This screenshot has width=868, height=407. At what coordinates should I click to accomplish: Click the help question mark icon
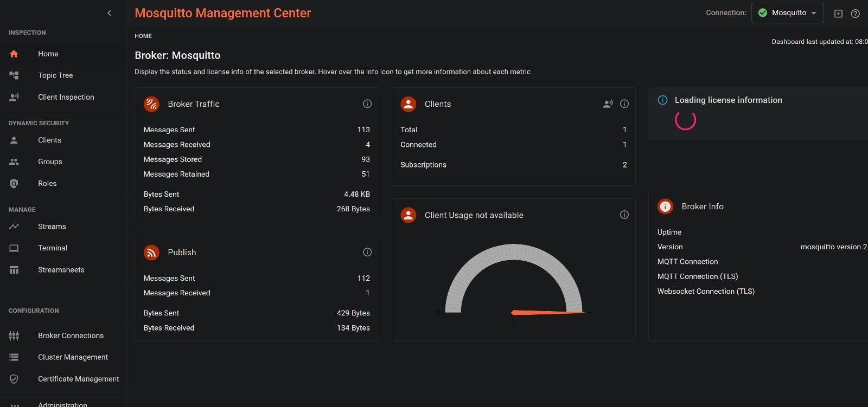point(856,14)
